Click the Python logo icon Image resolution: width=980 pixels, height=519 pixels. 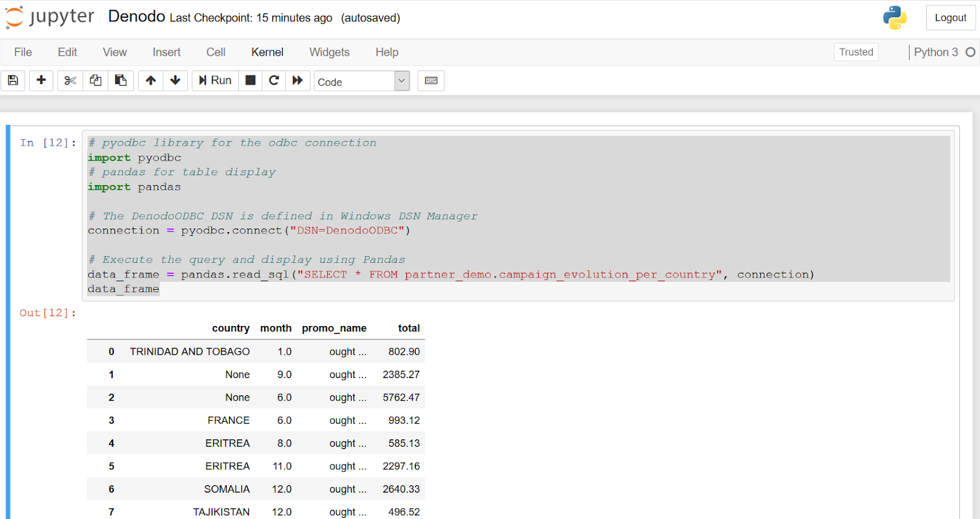pyautogui.click(x=895, y=18)
